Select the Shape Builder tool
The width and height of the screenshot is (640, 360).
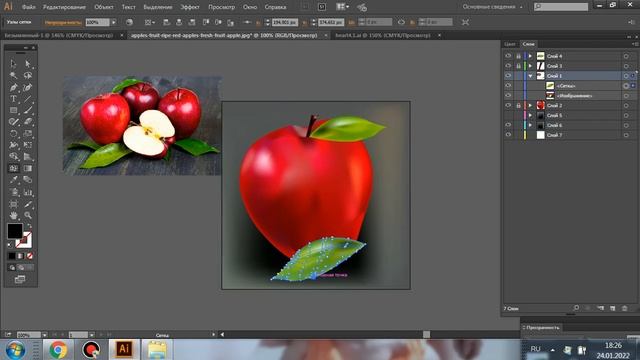[x=13, y=157]
